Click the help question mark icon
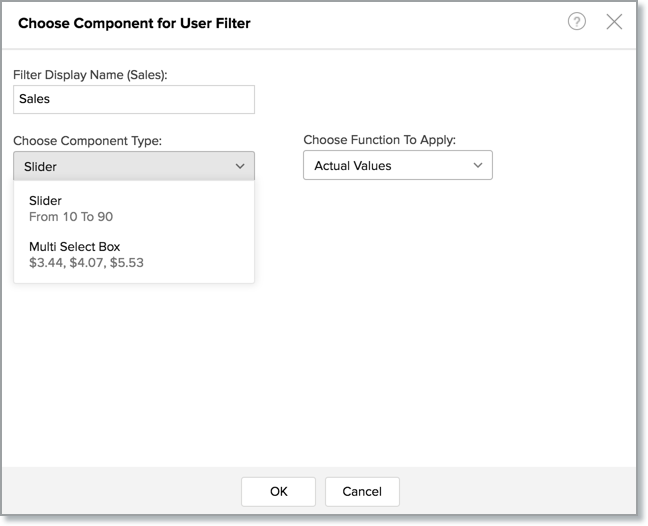 tap(576, 22)
